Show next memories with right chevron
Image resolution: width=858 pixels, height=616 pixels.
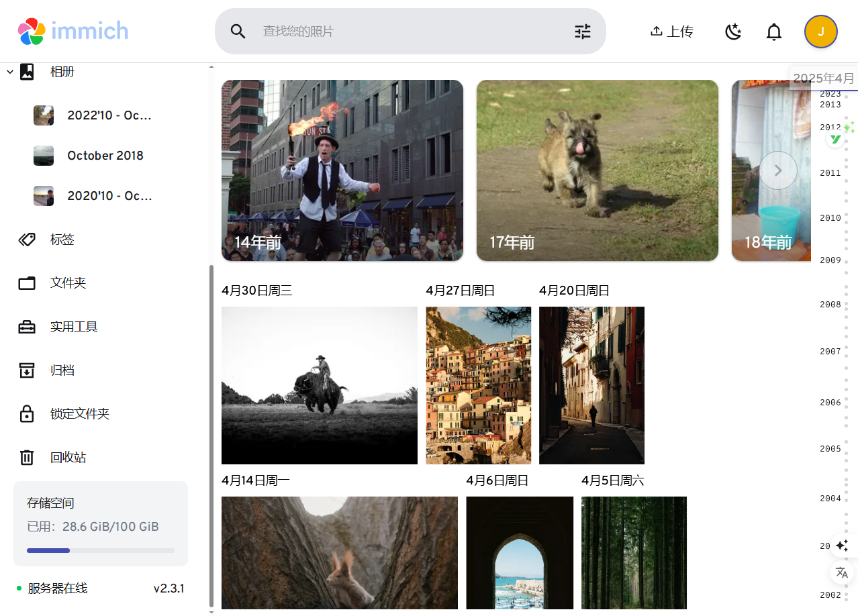coord(778,170)
